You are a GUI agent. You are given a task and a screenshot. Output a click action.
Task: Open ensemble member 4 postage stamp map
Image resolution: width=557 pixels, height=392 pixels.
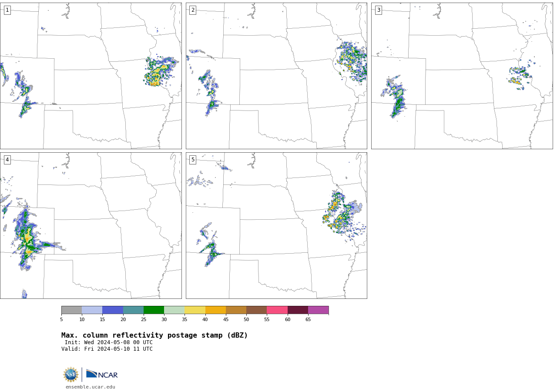point(91,225)
